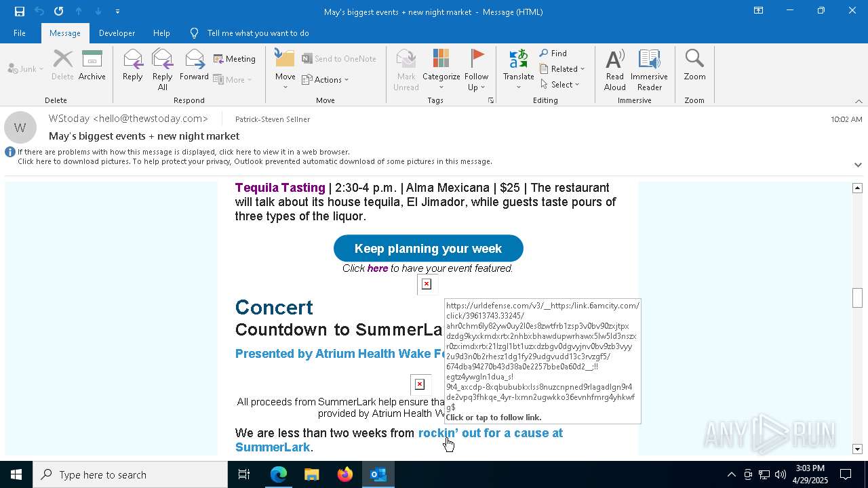Open the Help tab
The height and width of the screenshot is (488, 868).
pyautogui.click(x=161, y=33)
